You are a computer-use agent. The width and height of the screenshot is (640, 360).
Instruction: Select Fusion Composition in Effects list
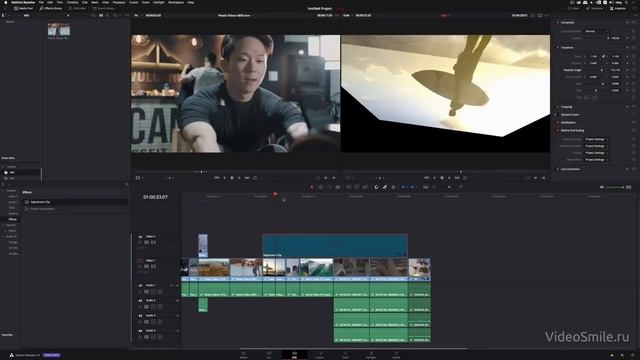click(76, 209)
